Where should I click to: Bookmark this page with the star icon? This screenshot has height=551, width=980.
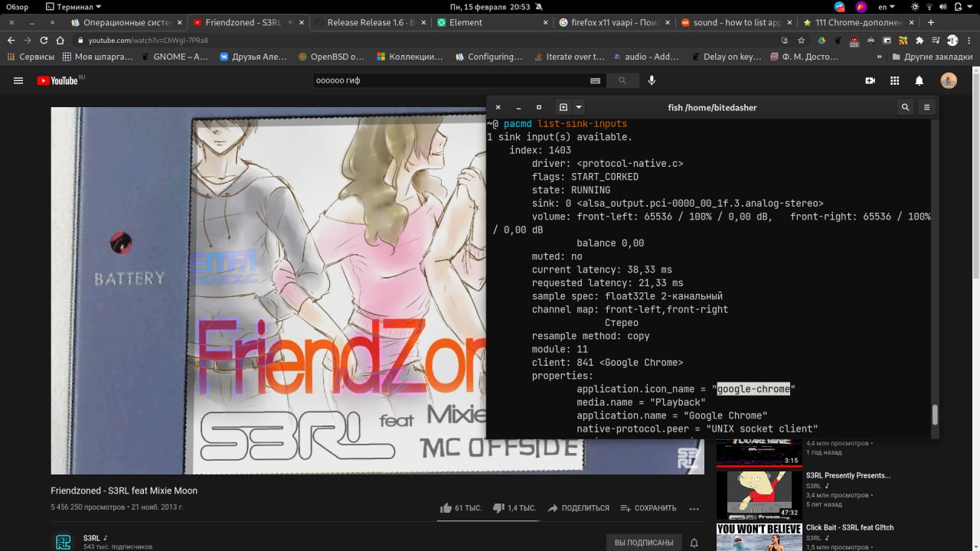(801, 40)
